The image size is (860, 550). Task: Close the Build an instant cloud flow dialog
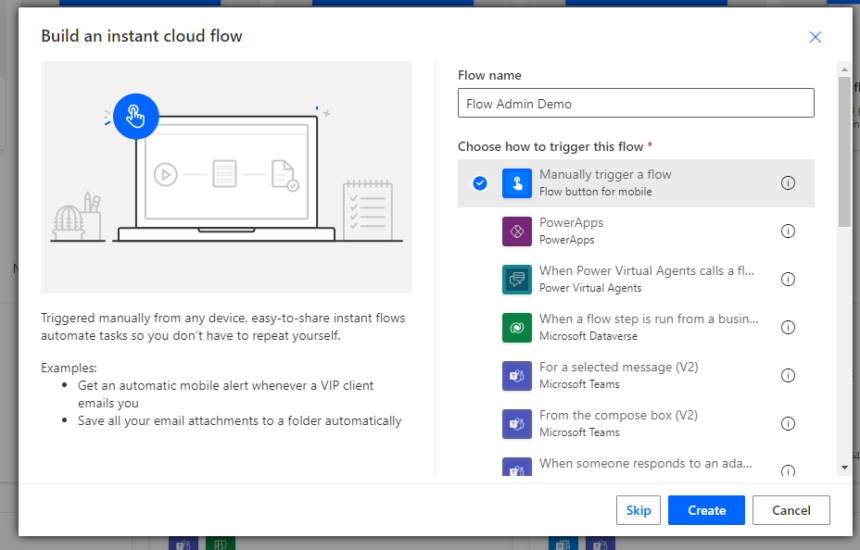point(815,37)
